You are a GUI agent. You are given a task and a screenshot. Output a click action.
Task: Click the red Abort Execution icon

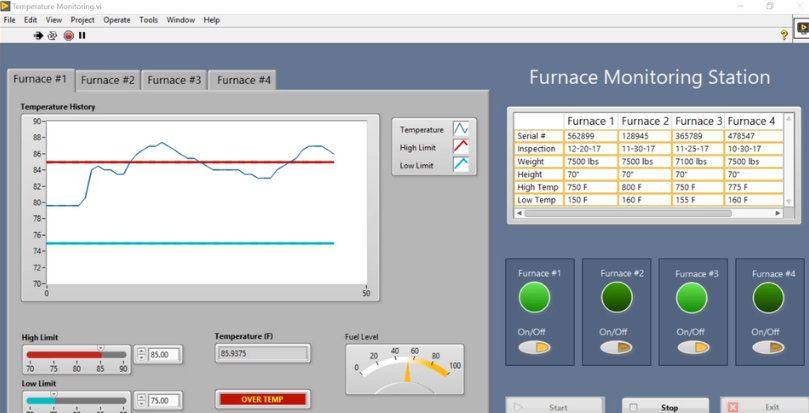coord(69,35)
